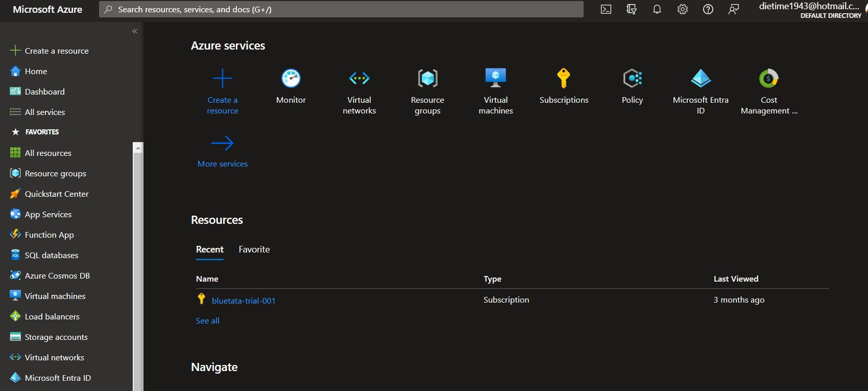Click the Microsoft Azure logo text
Image resolution: width=868 pixels, height=391 pixels.
(47, 9)
